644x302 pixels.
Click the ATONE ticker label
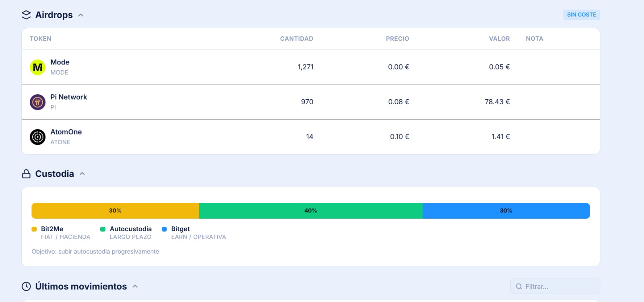click(x=60, y=142)
